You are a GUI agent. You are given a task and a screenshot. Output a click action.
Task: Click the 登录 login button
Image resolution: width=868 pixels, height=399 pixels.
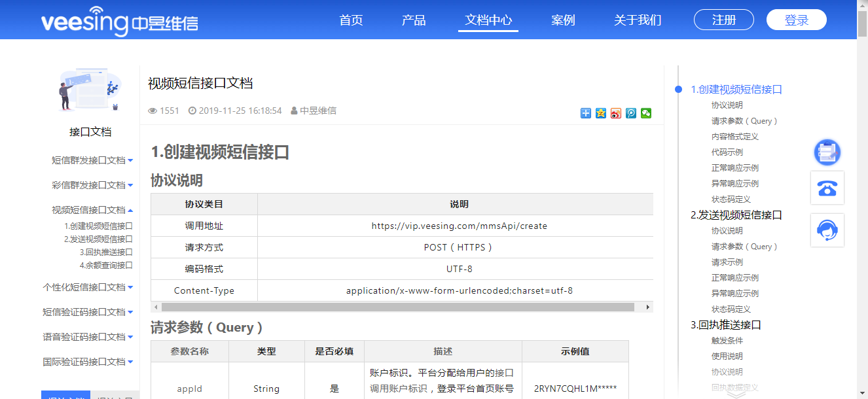tap(797, 20)
